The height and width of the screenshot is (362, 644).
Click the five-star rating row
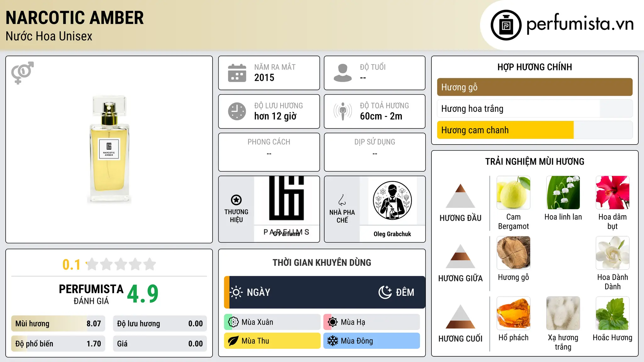click(x=121, y=264)
